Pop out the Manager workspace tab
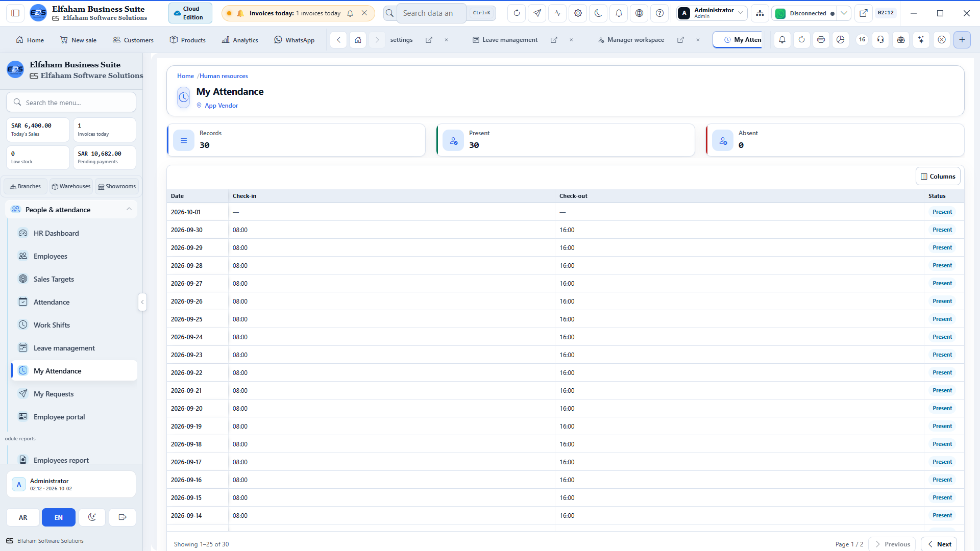 (x=680, y=40)
